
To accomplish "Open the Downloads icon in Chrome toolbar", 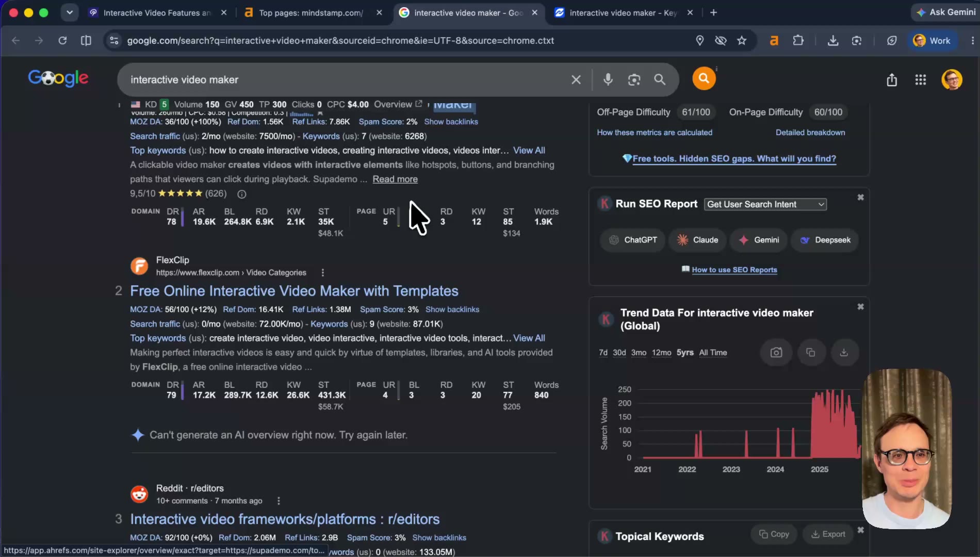I will pos(832,41).
